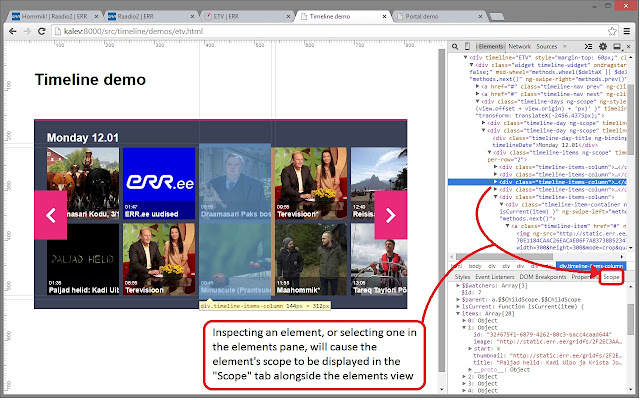Collapse the 1: Object entry
640x400 pixels.
point(464,328)
